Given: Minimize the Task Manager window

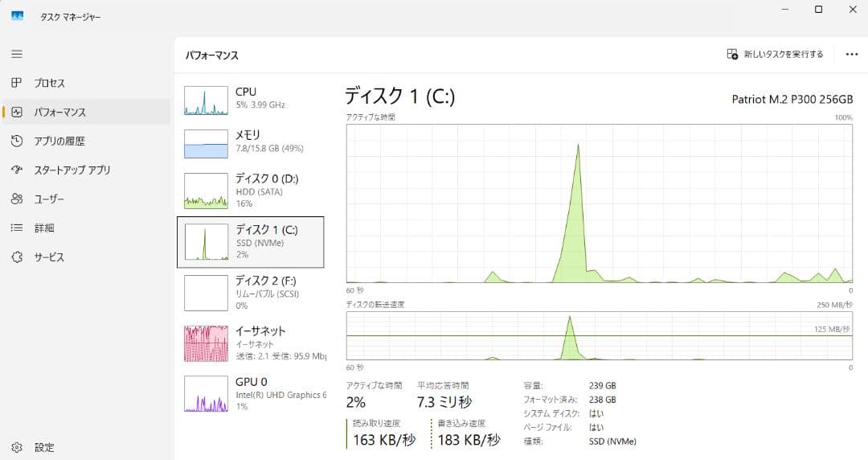Looking at the screenshot, I should [785, 10].
